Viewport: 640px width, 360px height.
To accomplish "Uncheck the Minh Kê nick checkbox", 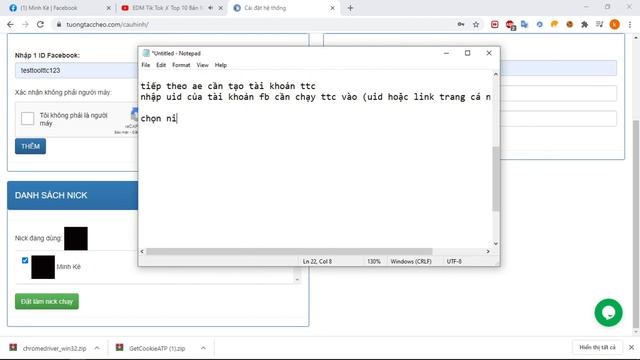I will 25,260.
